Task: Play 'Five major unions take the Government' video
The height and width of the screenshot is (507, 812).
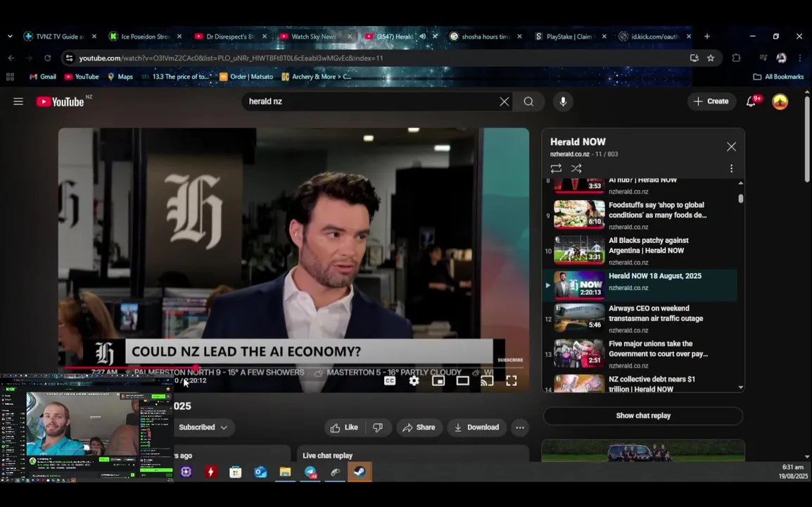Action: 640,354
